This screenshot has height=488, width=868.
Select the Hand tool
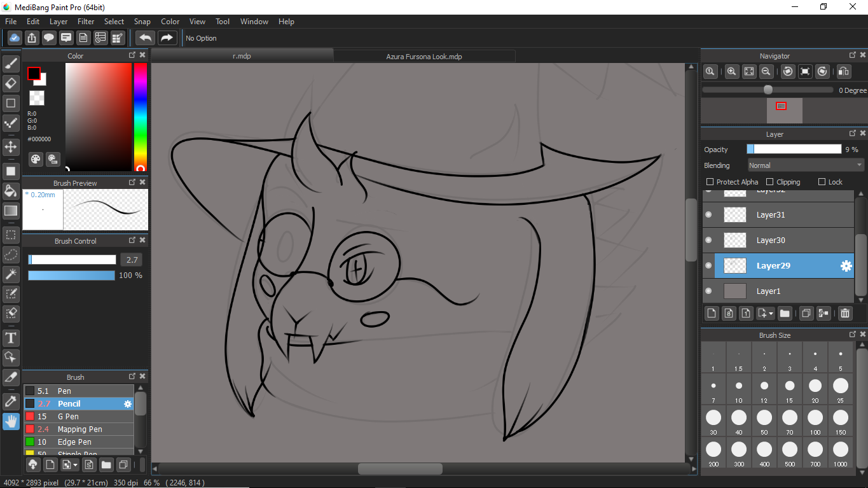(11, 421)
